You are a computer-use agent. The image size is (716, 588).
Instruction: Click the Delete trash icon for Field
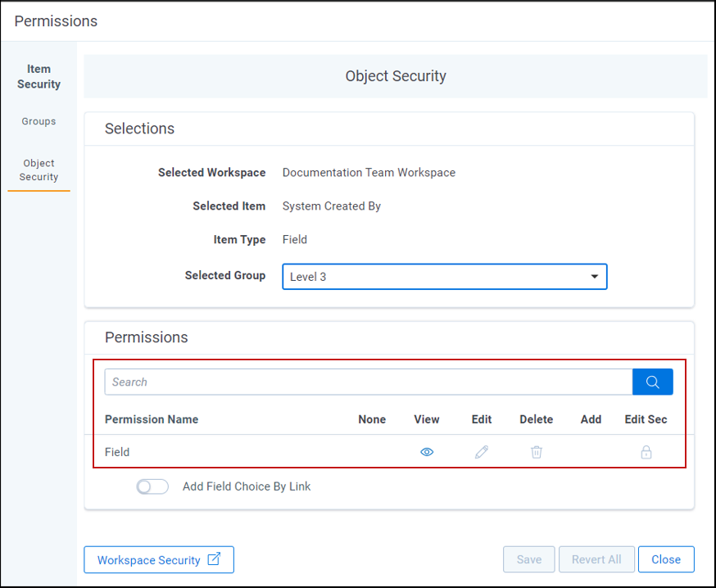coord(536,452)
